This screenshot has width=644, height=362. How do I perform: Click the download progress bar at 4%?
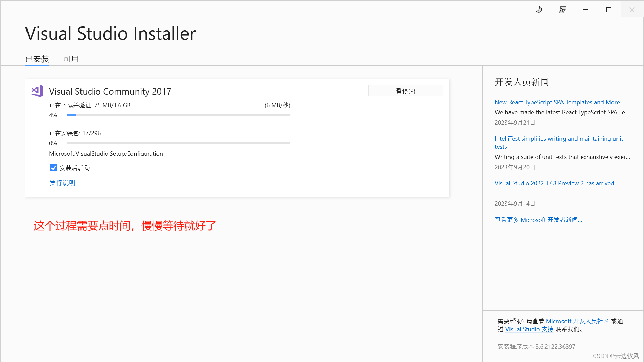coord(178,115)
